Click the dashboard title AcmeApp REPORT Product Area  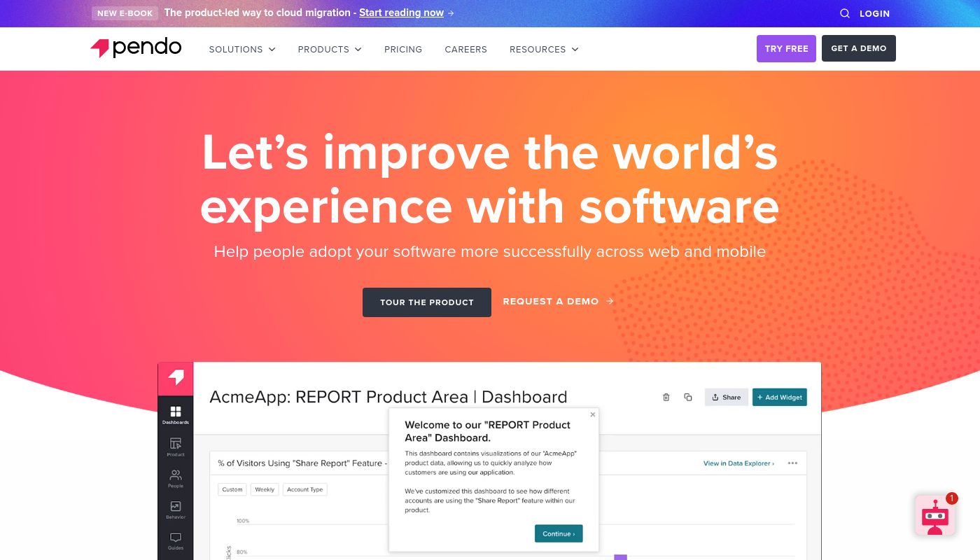388,397
